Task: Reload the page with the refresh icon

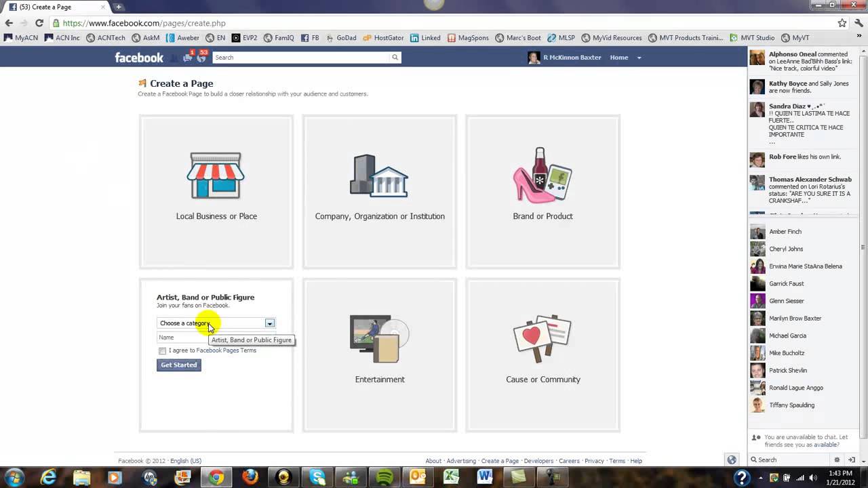Action: (x=39, y=23)
